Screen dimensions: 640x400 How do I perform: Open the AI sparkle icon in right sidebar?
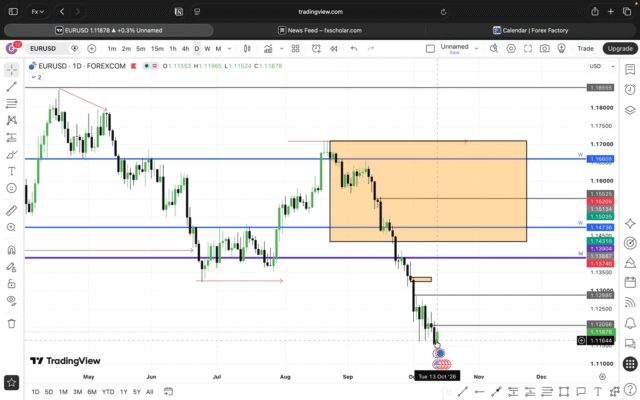pos(630,223)
